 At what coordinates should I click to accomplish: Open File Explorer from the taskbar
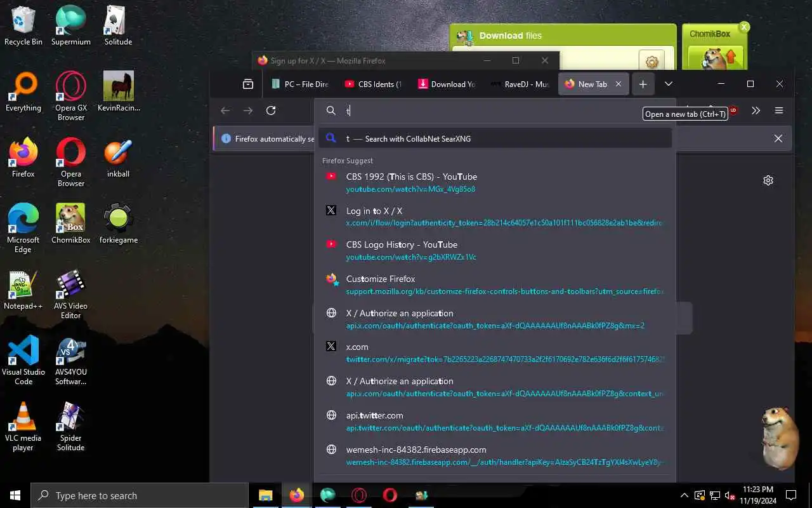pos(265,495)
